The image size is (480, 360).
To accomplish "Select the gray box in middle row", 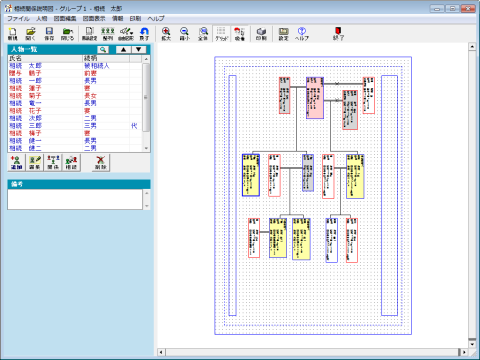I will pos(308,173).
